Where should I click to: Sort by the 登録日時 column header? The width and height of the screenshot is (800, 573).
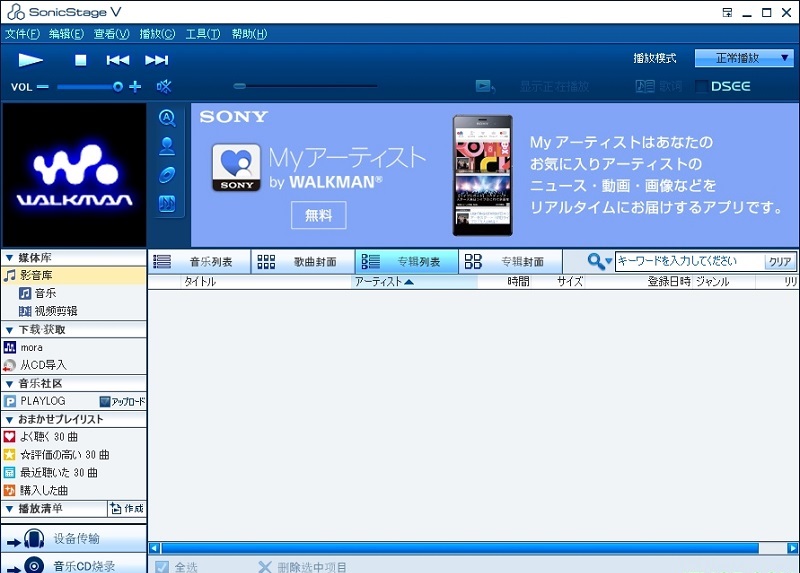(639, 282)
